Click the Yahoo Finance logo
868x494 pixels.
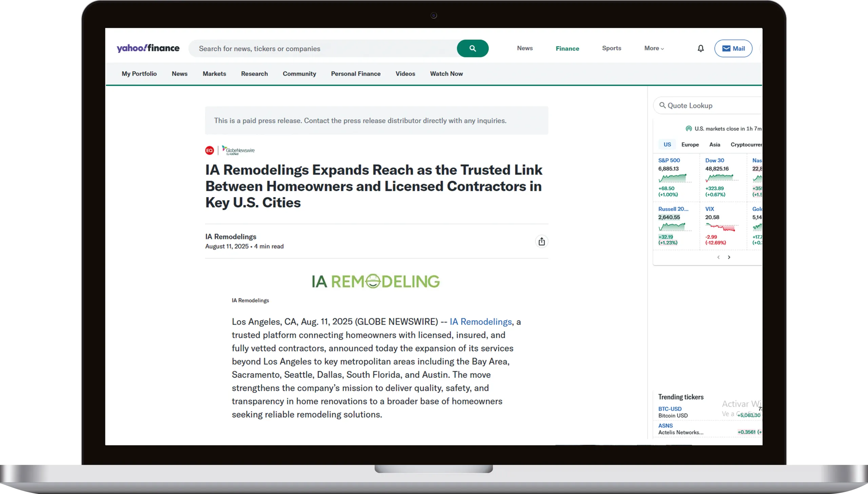148,48
